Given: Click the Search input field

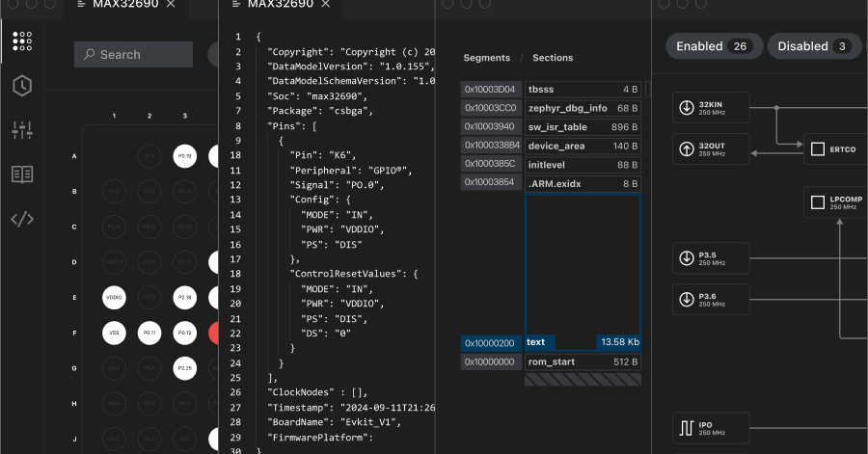Looking at the screenshot, I should click(x=133, y=55).
